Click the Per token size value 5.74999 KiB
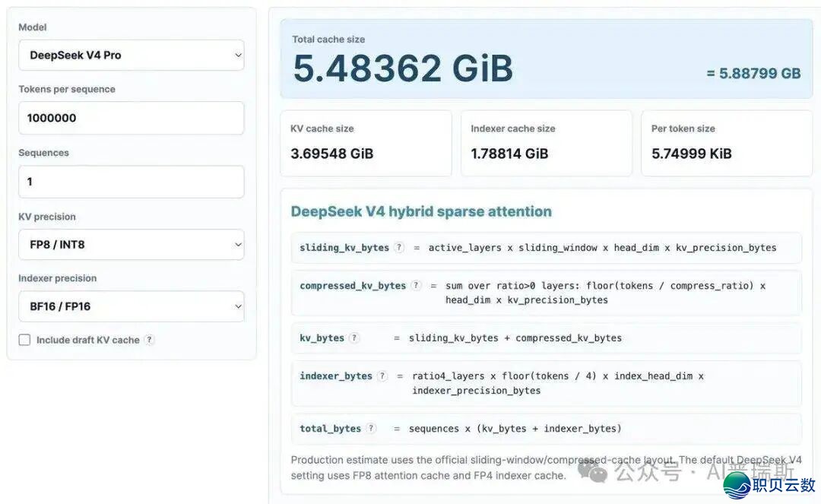 (x=691, y=154)
